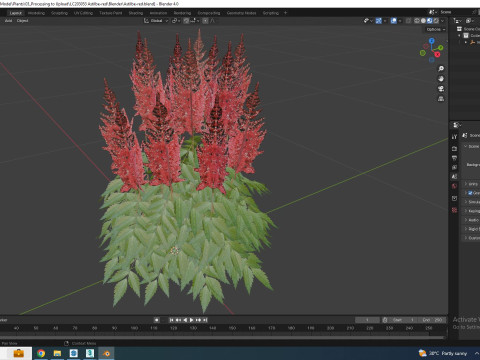Switch to Material Preview shading
Image resolution: width=480 pixels, height=360 pixels.
tap(430, 21)
